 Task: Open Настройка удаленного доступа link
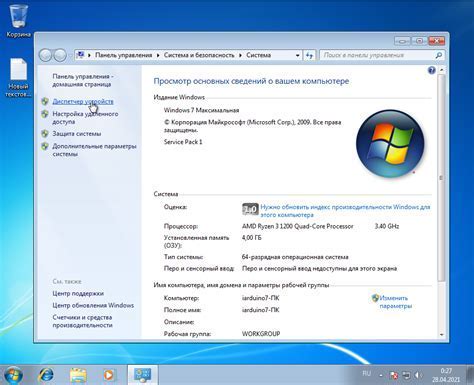[85, 118]
